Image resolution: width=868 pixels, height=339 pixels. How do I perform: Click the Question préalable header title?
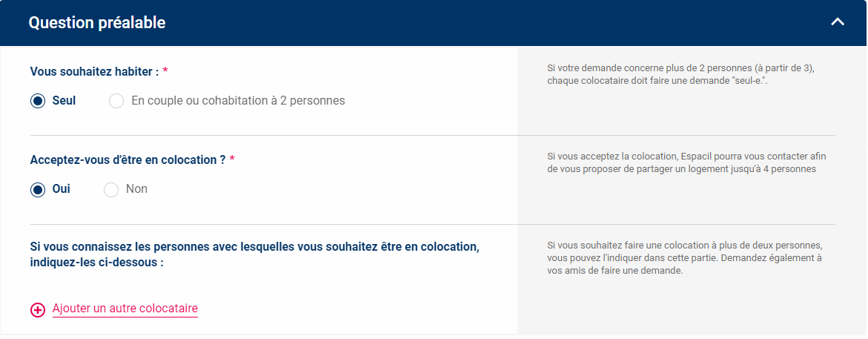click(x=97, y=23)
